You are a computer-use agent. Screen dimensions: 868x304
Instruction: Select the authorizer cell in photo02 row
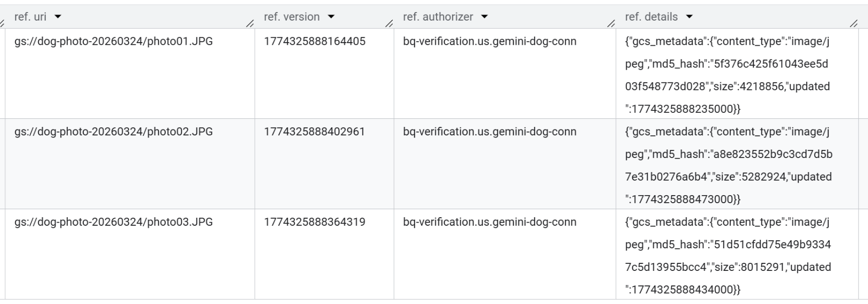489,132
